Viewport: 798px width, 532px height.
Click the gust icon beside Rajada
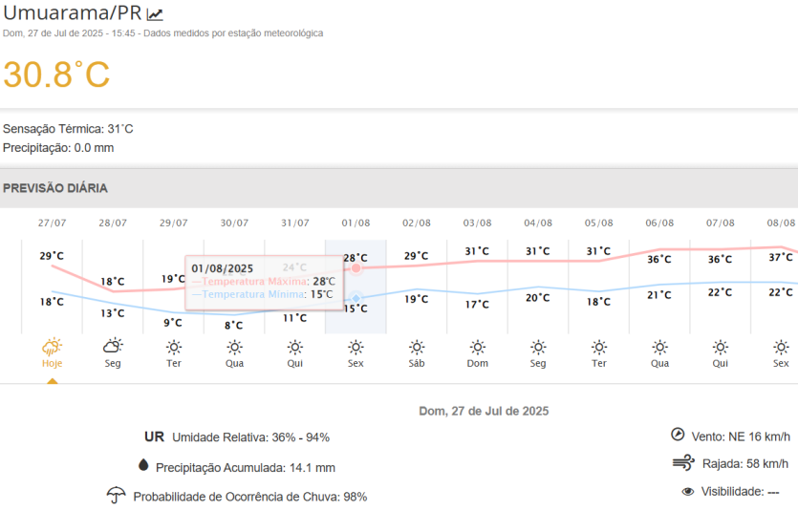pyautogui.click(x=682, y=463)
